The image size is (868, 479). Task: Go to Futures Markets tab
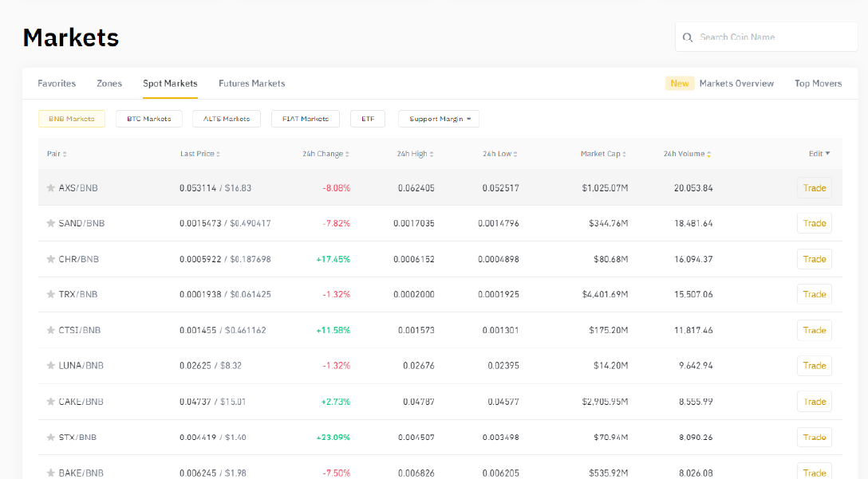tap(252, 84)
